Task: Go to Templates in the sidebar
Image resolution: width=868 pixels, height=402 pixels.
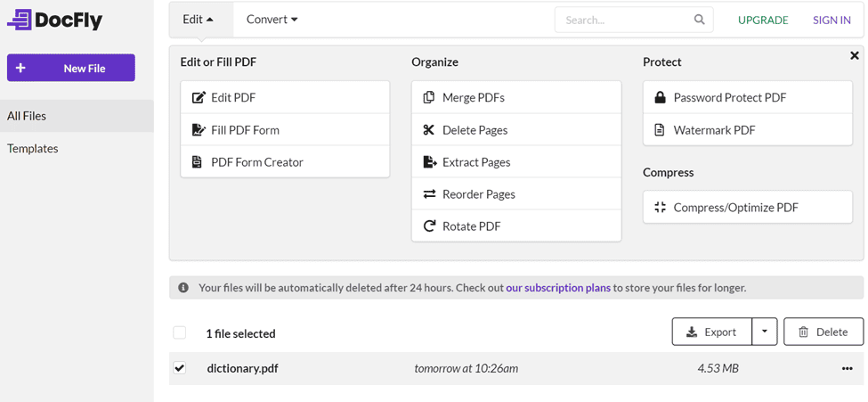Action: 33,149
